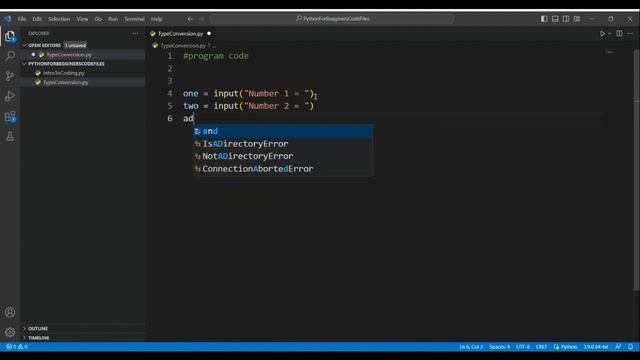Choose ConnectionAbortedError autocomplete suggestion
Image resolution: width=640 pixels, height=360 pixels.
pyautogui.click(x=283, y=169)
